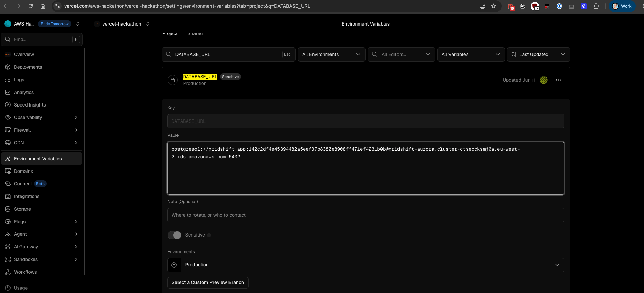Viewport: 644px width, 293px height.
Task: Open the three-dot menu for DATABASE_URL
Action: point(559,80)
